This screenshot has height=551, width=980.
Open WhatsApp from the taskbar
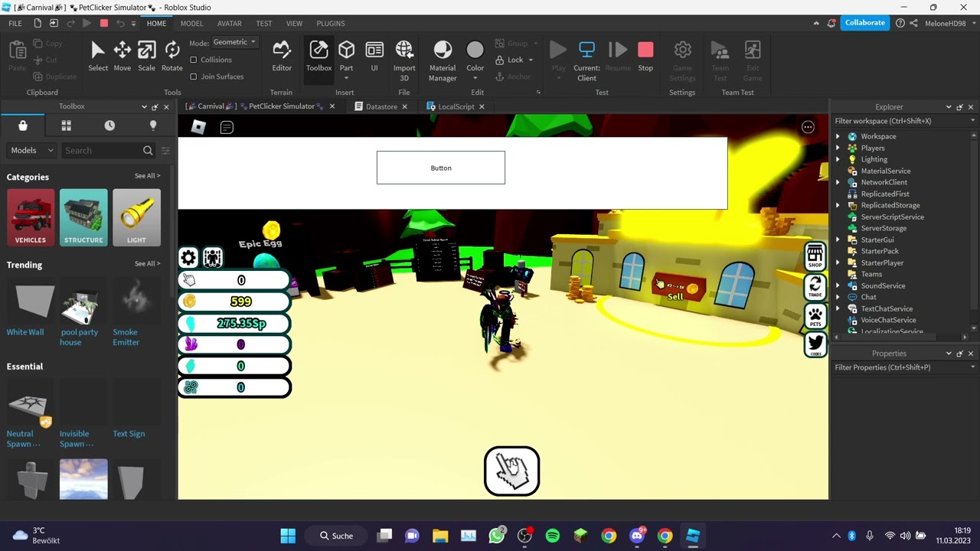pos(496,536)
